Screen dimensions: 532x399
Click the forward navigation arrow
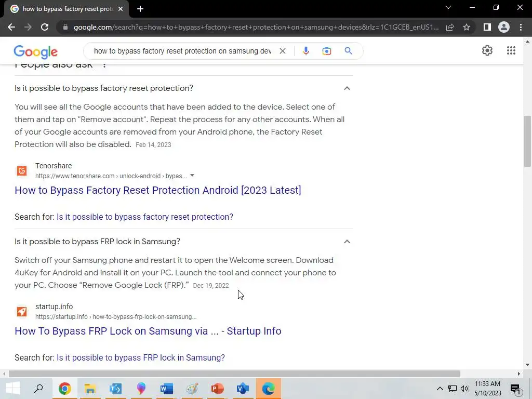28,27
